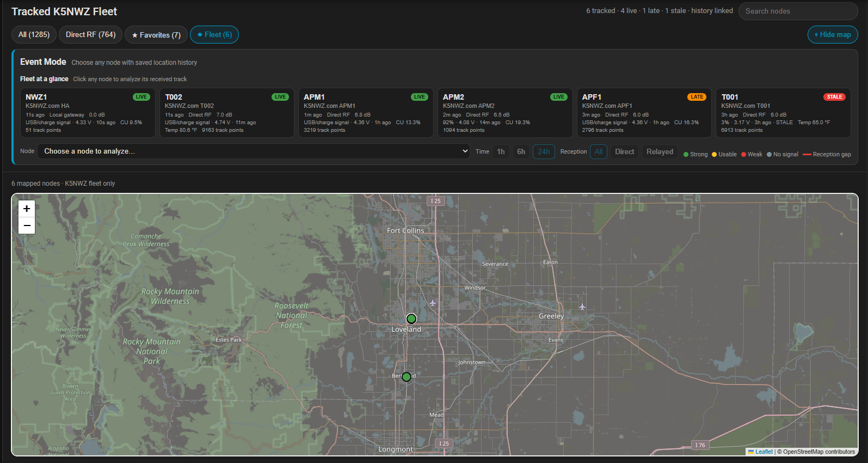Select the All (1285) filter
This screenshot has width=868, height=463.
click(x=34, y=34)
